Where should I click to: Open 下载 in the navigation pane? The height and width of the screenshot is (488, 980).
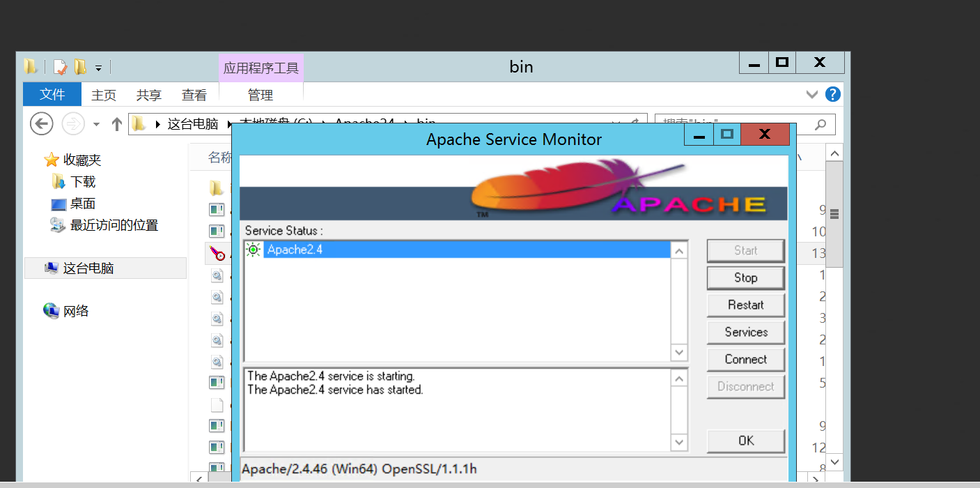click(x=83, y=182)
